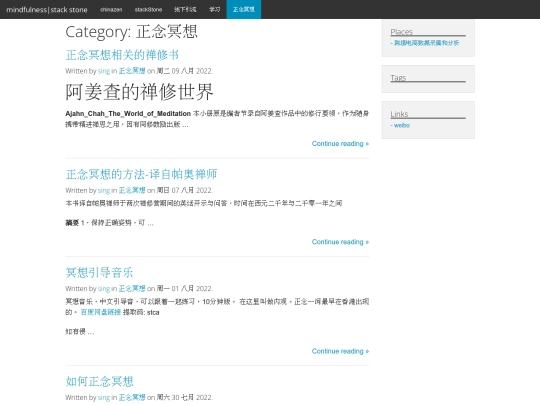Click category 正念冥想 on the 01 八月 post

pyautogui.click(x=132, y=289)
